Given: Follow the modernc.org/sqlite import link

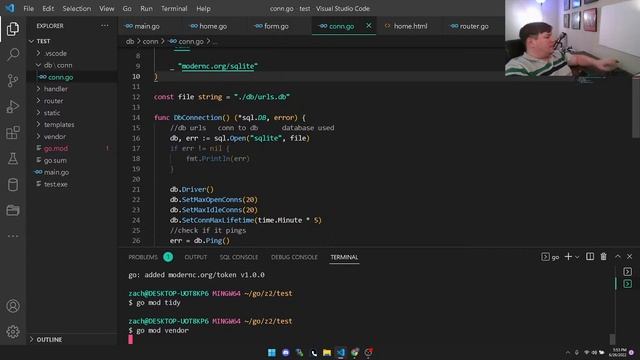Looking at the screenshot, I should tap(218, 66).
